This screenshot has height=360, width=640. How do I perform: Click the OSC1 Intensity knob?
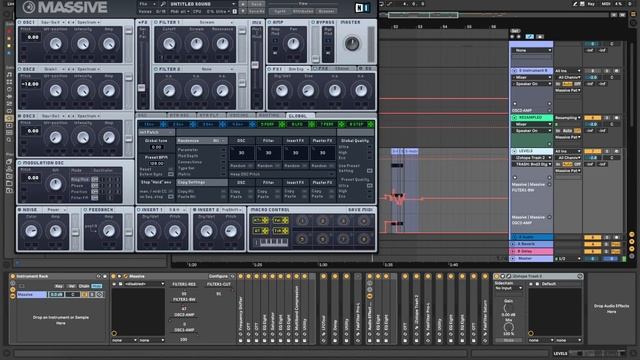83,44
